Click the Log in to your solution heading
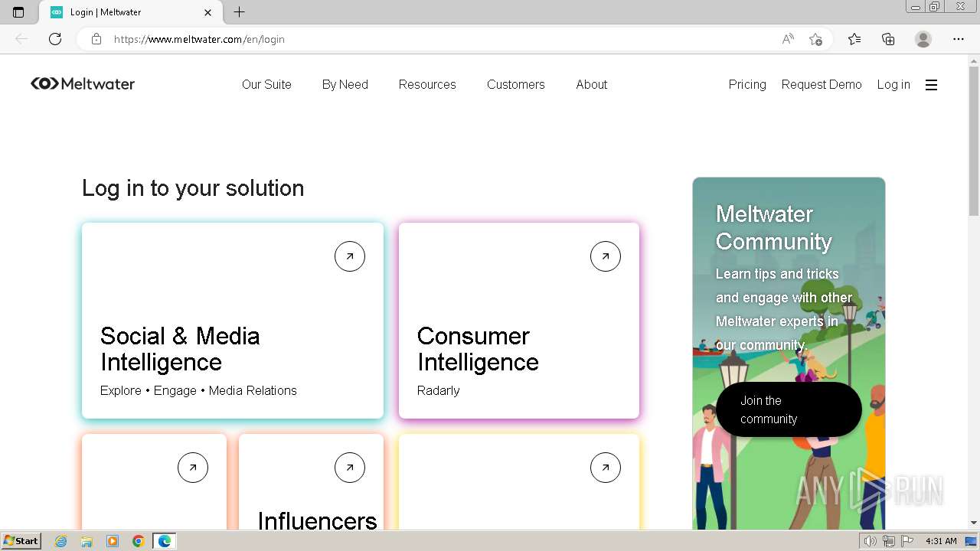This screenshot has height=551, width=980. (x=193, y=188)
